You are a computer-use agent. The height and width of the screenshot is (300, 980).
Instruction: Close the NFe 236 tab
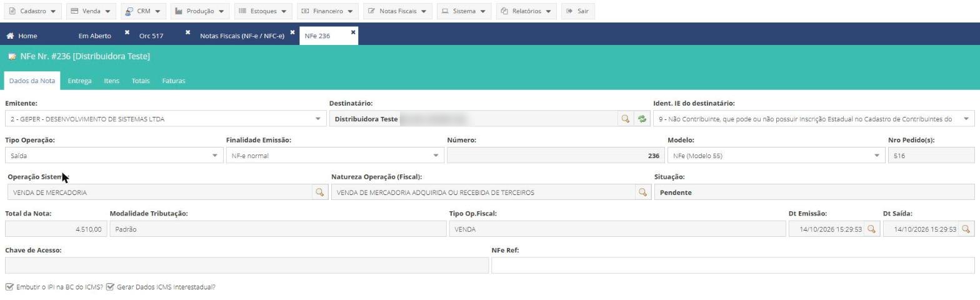coord(353,32)
